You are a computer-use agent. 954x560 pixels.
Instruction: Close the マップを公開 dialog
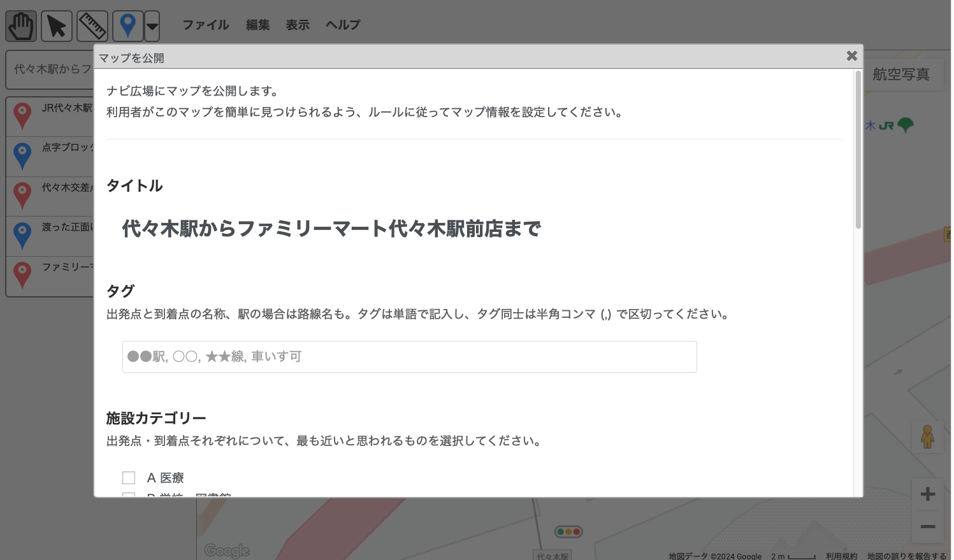tap(851, 56)
